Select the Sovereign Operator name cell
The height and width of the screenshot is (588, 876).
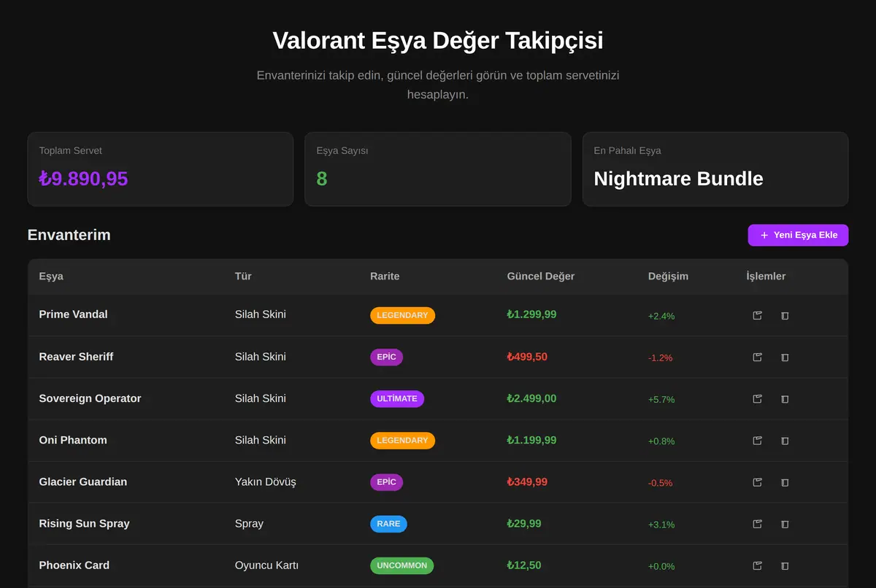point(90,398)
